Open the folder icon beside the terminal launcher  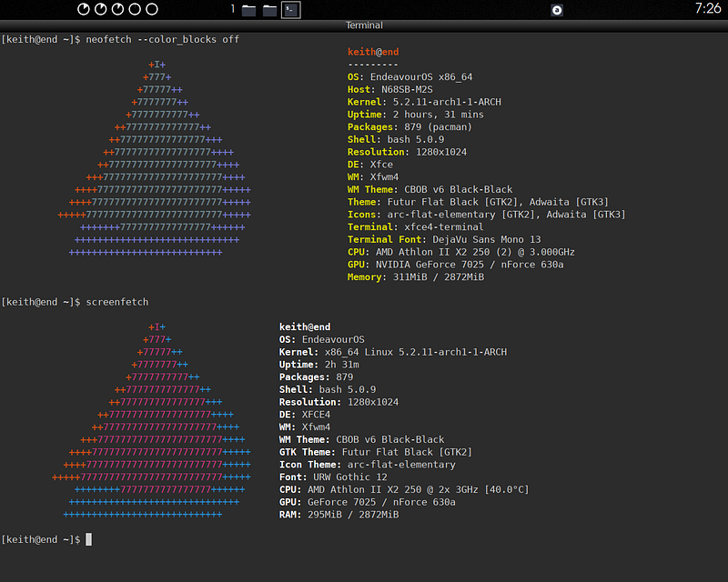269,10
